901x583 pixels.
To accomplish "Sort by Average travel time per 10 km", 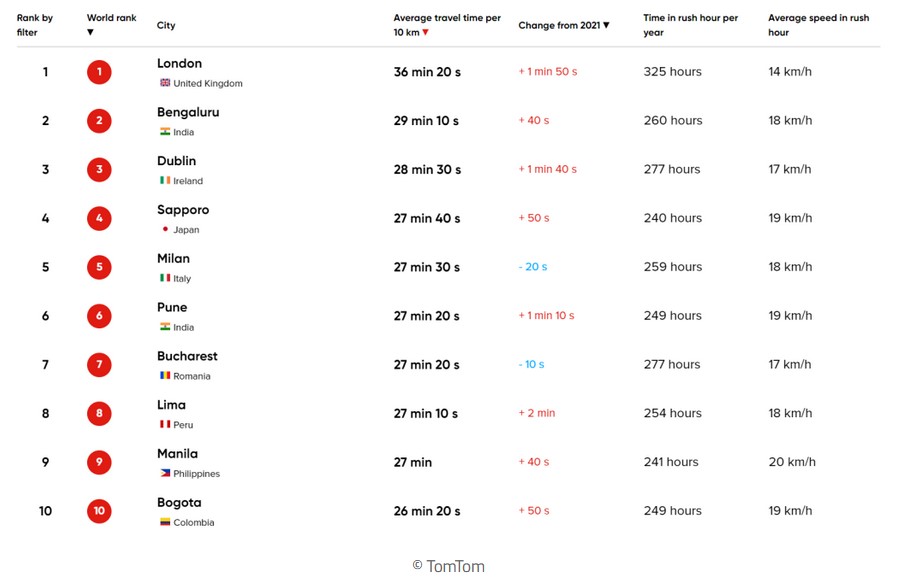I will tap(425, 33).
